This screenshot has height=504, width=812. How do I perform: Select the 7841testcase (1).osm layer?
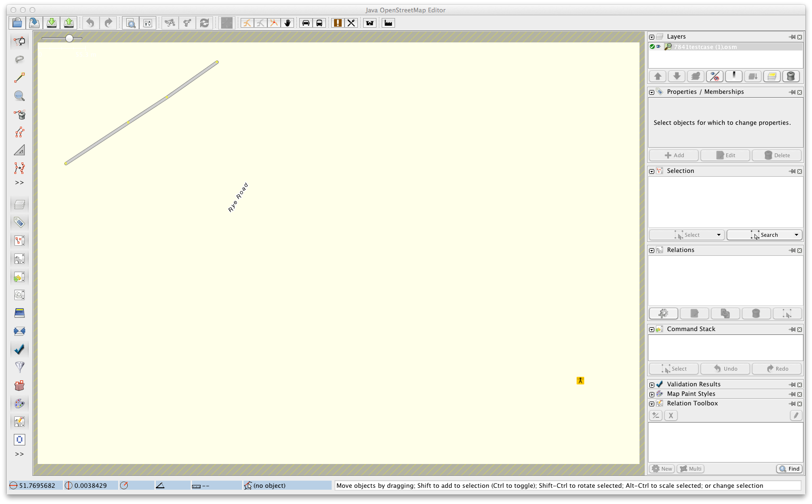point(705,47)
